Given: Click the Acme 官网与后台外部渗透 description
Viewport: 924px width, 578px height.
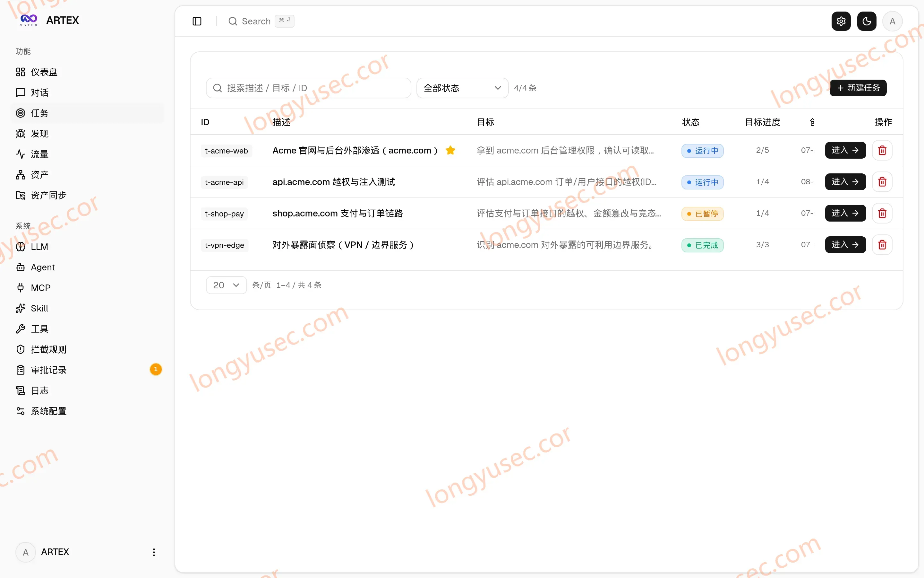Looking at the screenshot, I should [355, 151].
